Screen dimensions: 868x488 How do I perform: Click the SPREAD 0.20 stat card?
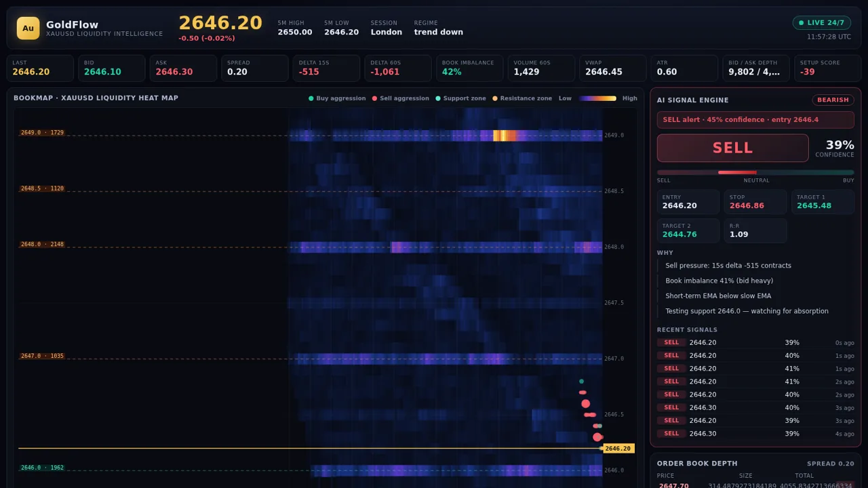255,68
